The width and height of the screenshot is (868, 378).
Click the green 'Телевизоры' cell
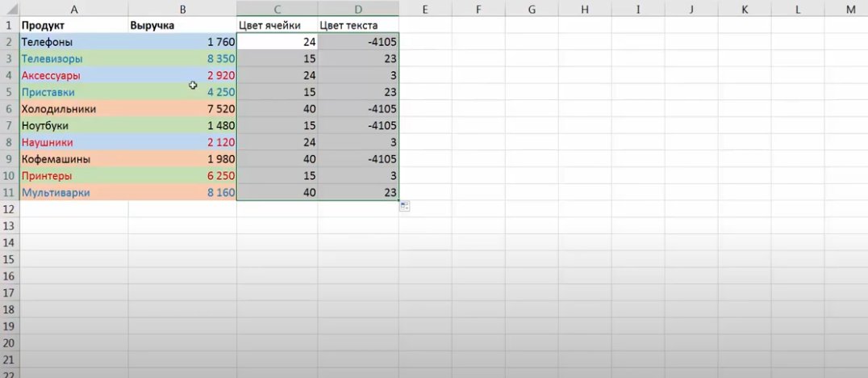(x=73, y=58)
